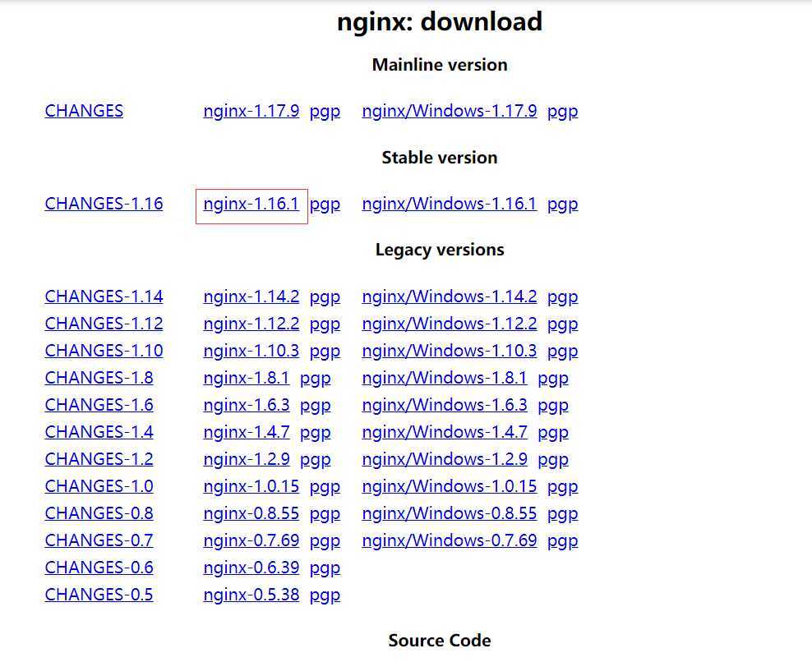Open pgp signature for nginx/Windows-0.8.55
This screenshot has width=812, height=662.
pyautogui.click(x=562, y=514)
